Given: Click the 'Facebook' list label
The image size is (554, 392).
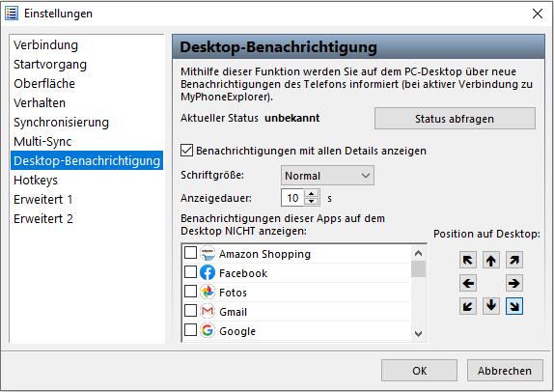Looking at the screenshot, I should [243, 273].
